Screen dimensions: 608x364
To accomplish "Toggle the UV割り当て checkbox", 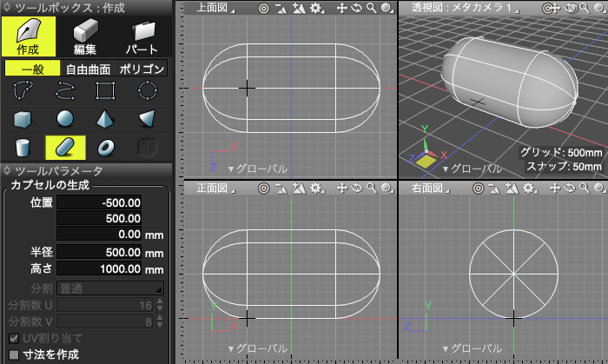I will coord(14,337).
